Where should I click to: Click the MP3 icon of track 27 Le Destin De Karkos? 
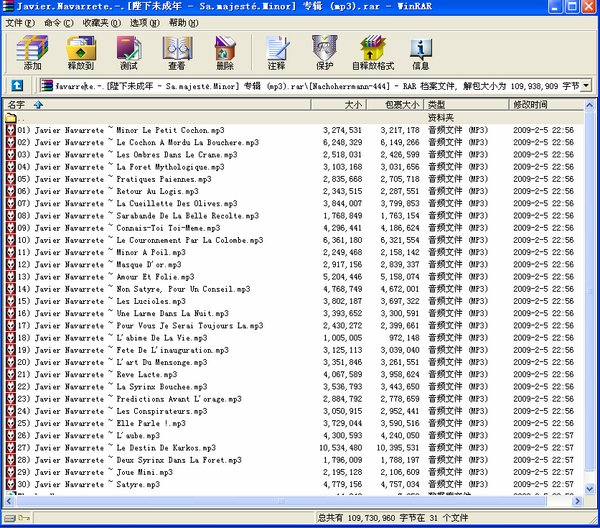point(11,448)
